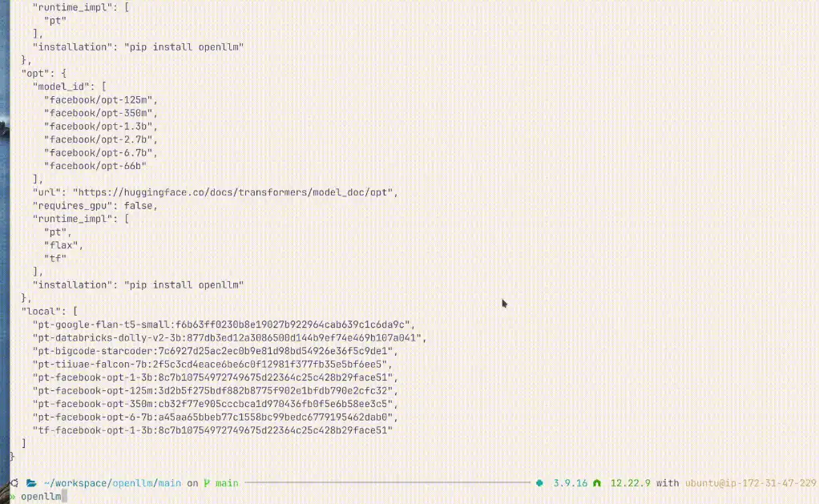Click the "installation" line above "opt"

tap(138, 47)
